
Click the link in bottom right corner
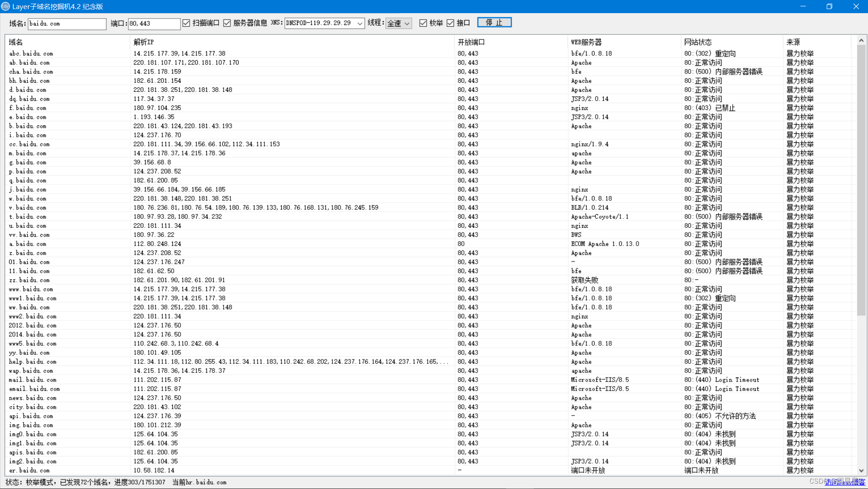pyautogui.click(x=844, y=482)
